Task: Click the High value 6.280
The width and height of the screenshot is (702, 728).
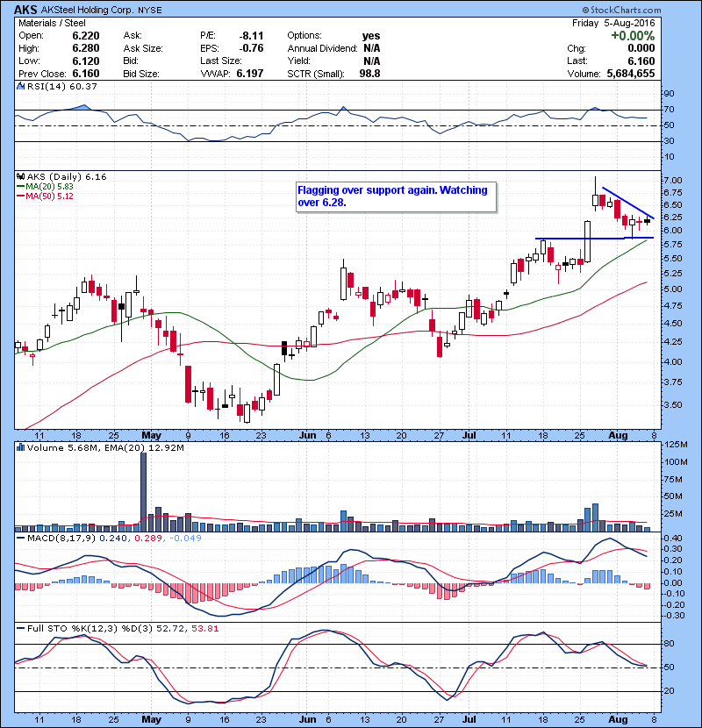Action: pos(85,48)
